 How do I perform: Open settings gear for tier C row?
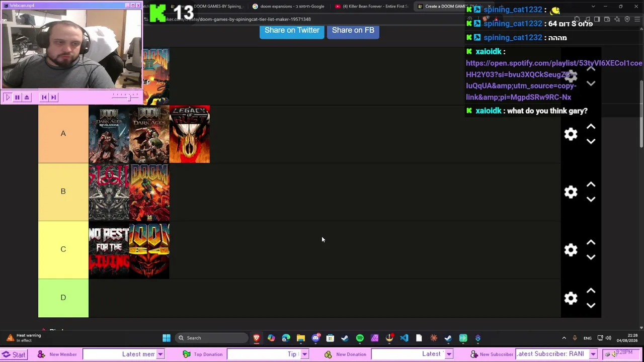point(571,250)
